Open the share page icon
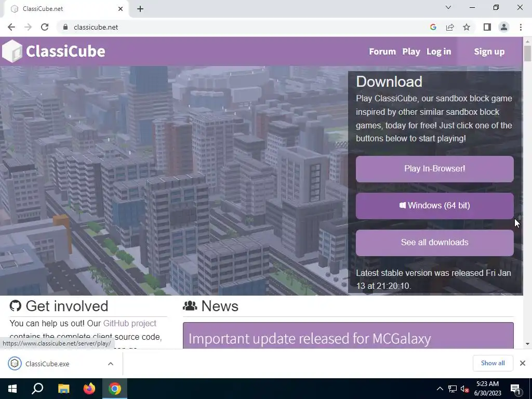This screenshot has height=399, width=532. pyautogui.click(x=450, y=27)
